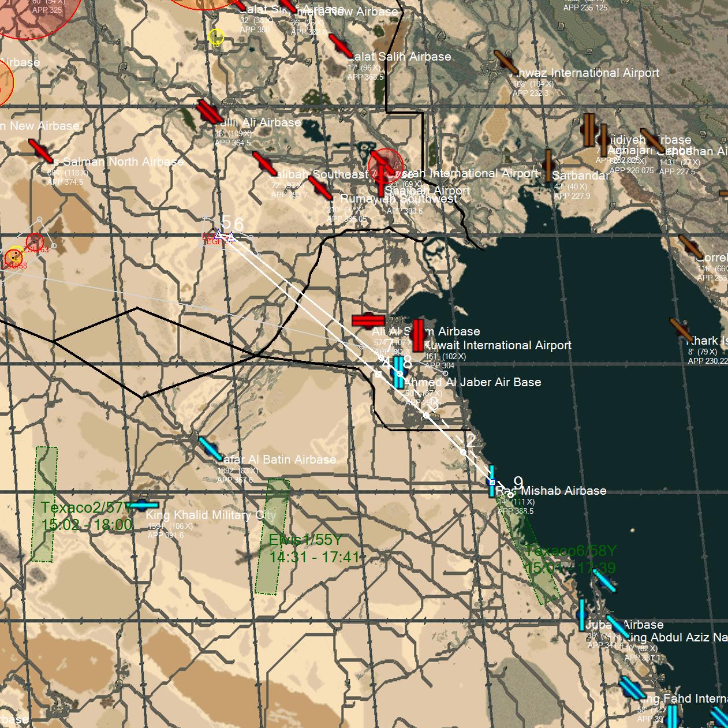Click the Ahwaz International Airport label
Viewport: 728px width, 728px height.
click(585, 73)
